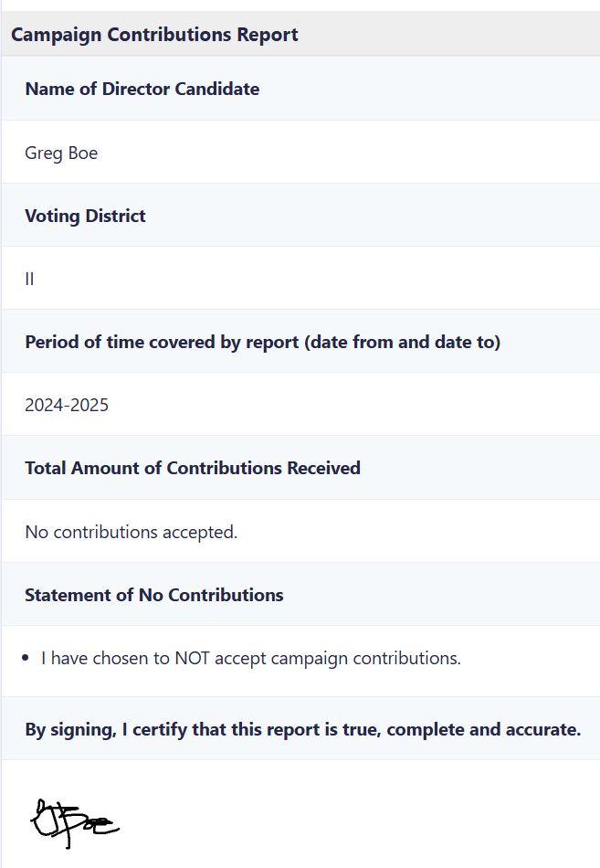Click the word Report in the title
This screenshot has width=600, height=868.
[x=268, y=35]
